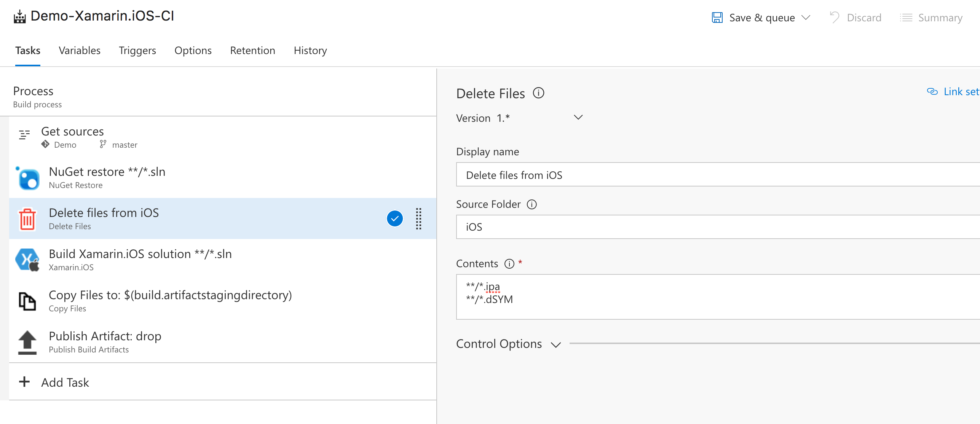The image size is (980, 424).
Task: Click the Get sources icon
Action: 24,134
